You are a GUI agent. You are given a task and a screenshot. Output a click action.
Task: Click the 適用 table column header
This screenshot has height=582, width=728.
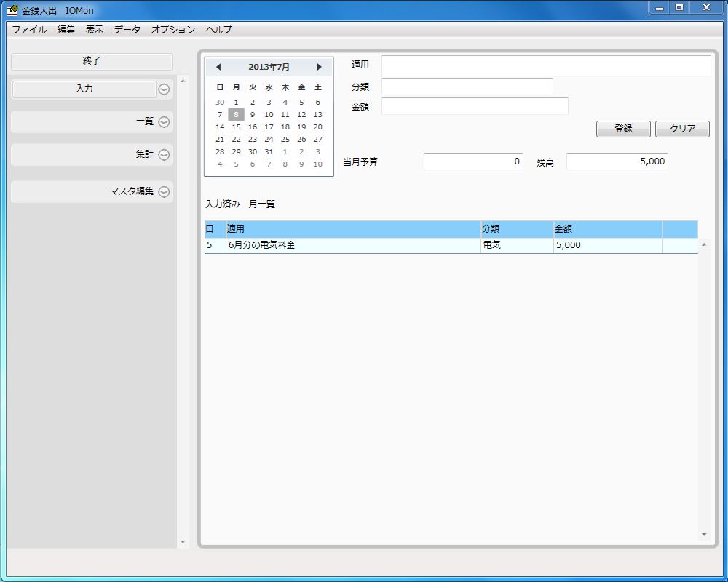coord(353,229)
